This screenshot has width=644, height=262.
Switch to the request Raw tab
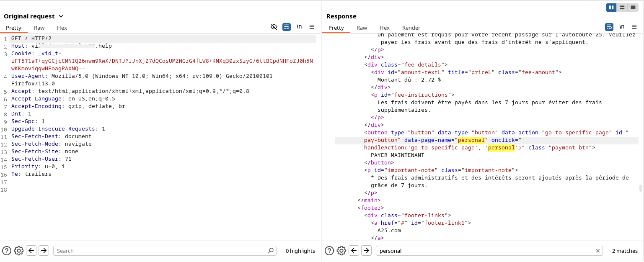pos(39,28)
